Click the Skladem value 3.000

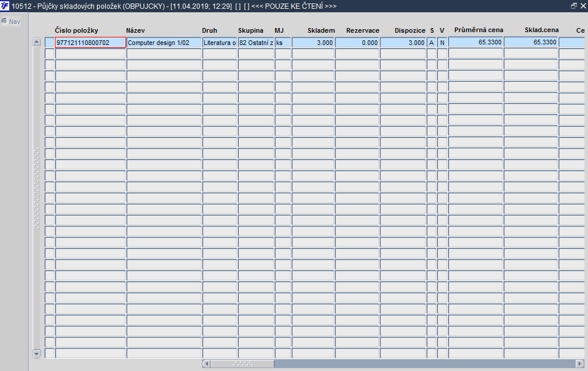(x=313, y=43)
